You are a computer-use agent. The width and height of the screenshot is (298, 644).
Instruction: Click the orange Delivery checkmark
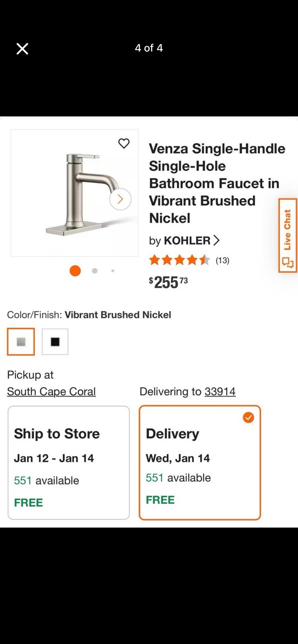click(248, 417)
